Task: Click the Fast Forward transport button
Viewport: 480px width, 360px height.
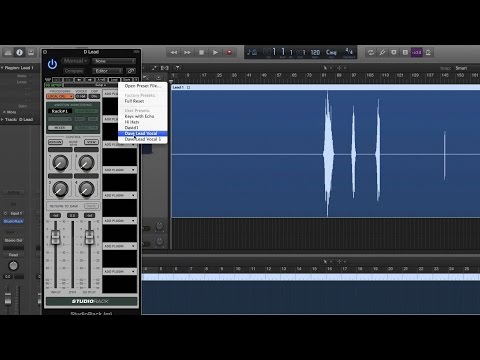Action: pyautogui.click(x=188, y=52)
